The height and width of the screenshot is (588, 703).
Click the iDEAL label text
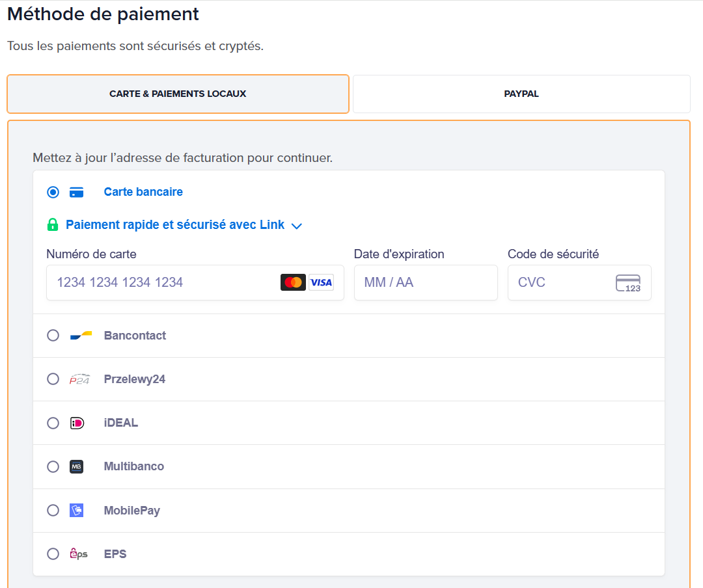121,423
